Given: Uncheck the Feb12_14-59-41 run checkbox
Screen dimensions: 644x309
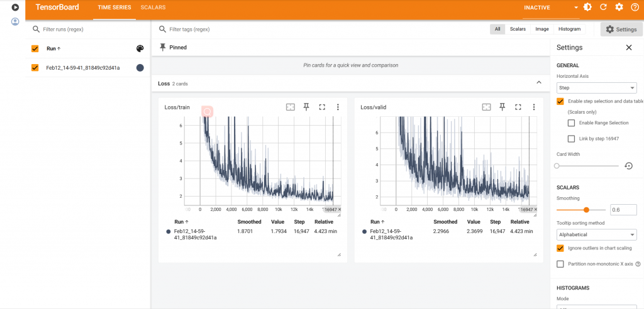Looking at the screenshot, I should [35, 68].
